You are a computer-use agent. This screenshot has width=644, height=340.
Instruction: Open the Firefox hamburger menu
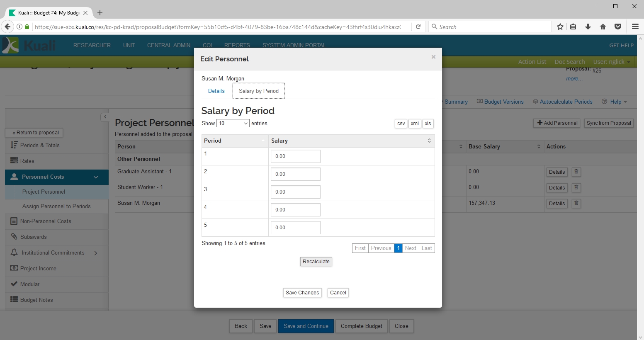[635, 27]
